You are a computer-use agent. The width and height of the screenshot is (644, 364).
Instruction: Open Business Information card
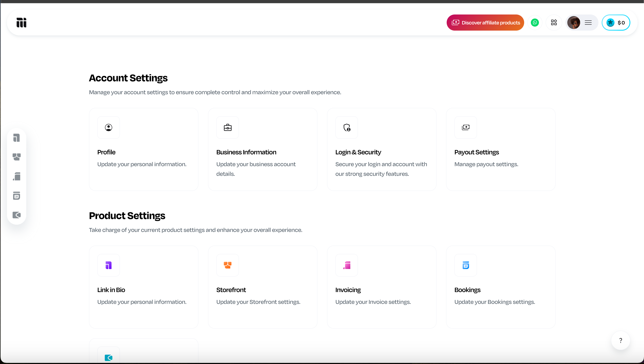[263, 150]
